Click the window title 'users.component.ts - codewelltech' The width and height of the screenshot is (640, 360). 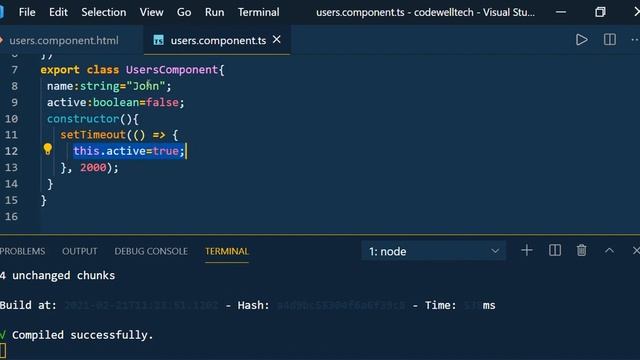pyautogui.click(x=395, y=12)
